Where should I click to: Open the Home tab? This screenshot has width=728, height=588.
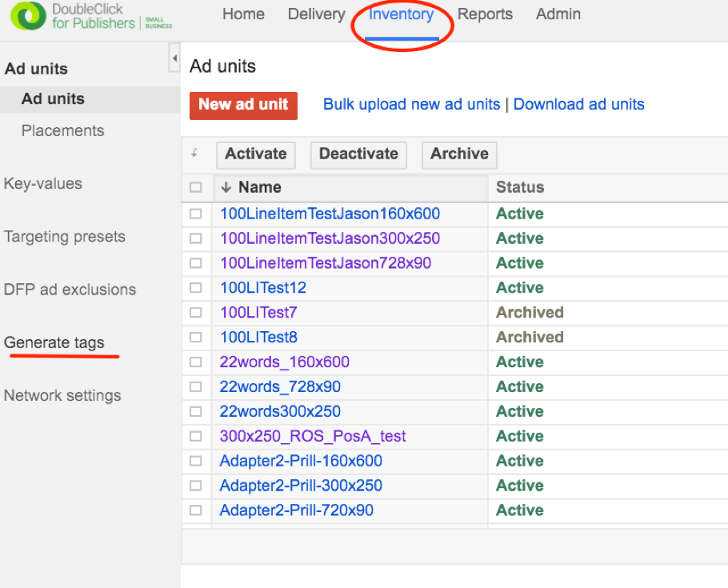point(243,14)
